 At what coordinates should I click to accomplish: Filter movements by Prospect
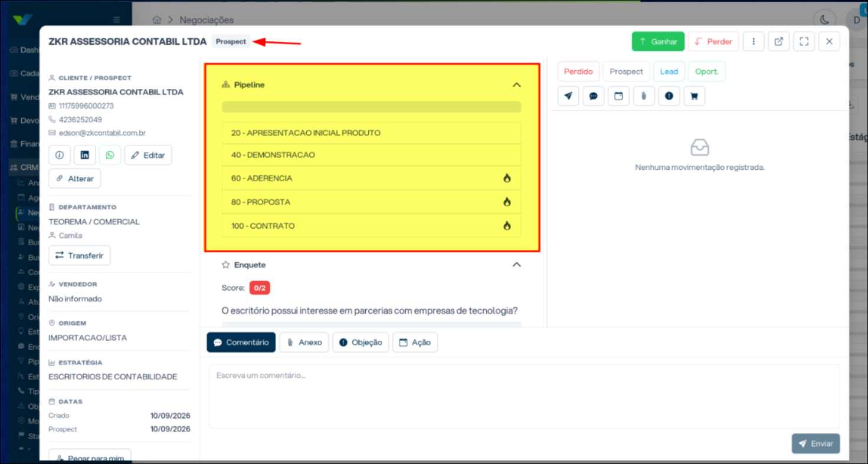627,71
